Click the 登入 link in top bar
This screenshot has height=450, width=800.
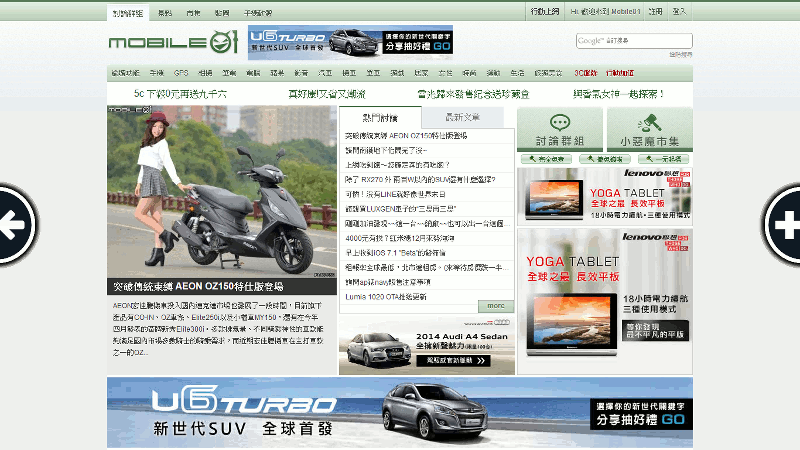(679, 11)
